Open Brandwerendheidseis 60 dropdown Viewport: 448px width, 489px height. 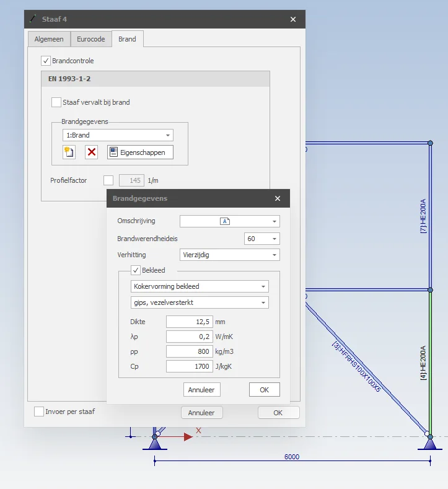tap(262, 239)
